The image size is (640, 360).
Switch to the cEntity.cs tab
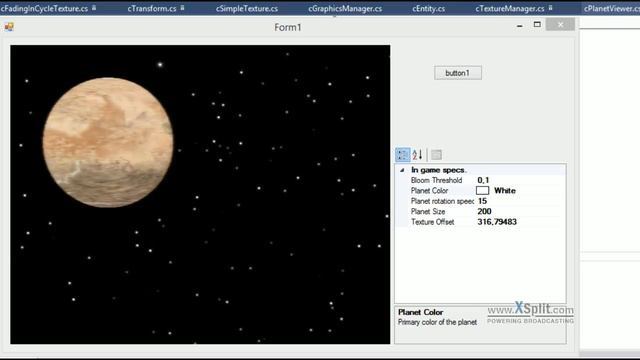428,9
